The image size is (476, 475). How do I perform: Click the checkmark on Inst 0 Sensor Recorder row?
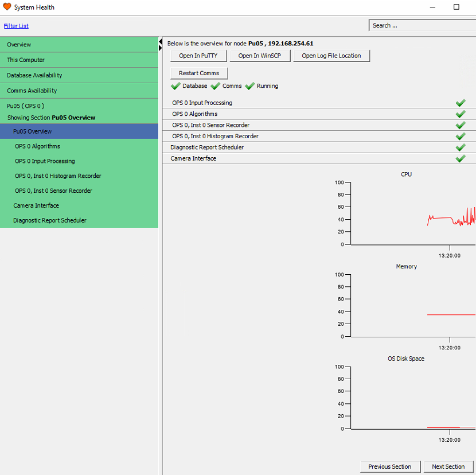tap(461, 125)
